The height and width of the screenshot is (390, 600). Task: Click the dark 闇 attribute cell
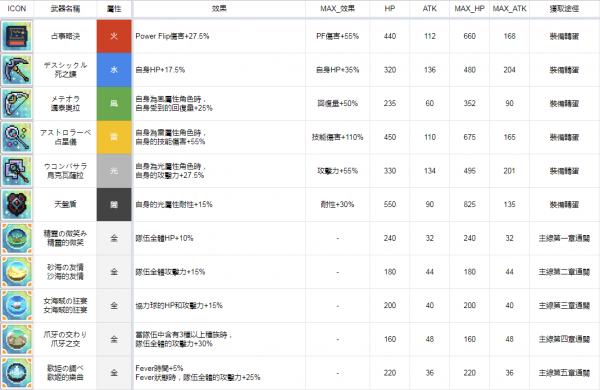[114, 204]
